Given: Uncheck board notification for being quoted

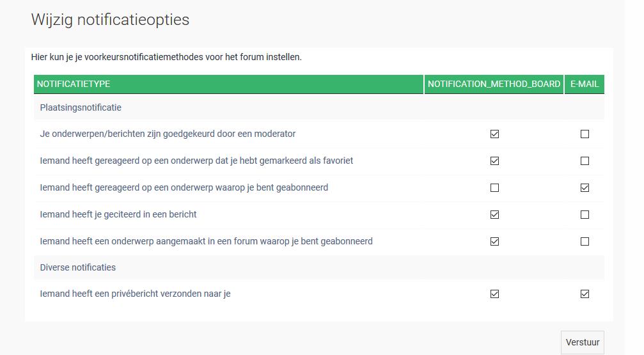Looking at the screenshot, I should click(x=494, y=215).
